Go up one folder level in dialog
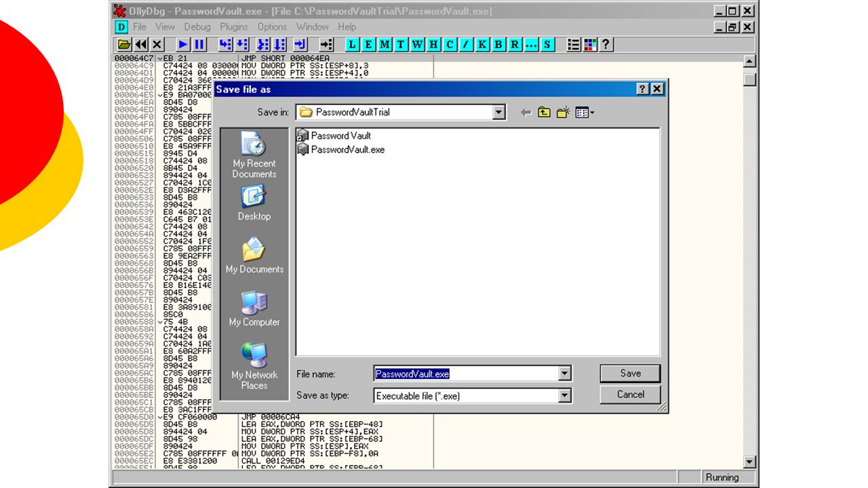This screenshot has width=868, height=488. click(544, 113)
